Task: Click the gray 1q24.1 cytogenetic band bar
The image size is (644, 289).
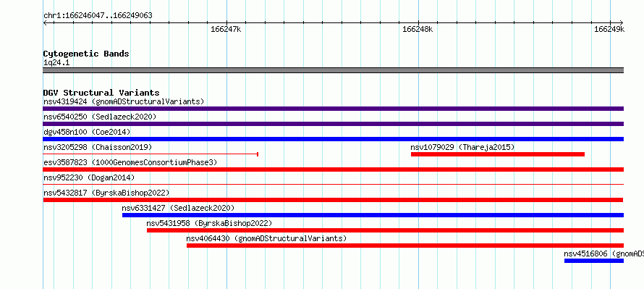Action: tap(333, 70)
